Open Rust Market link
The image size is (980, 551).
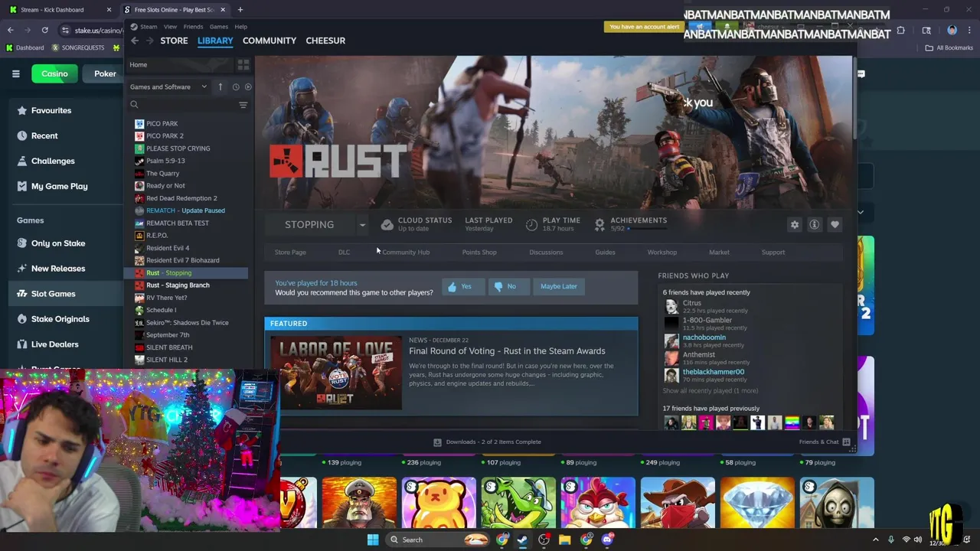719,252
